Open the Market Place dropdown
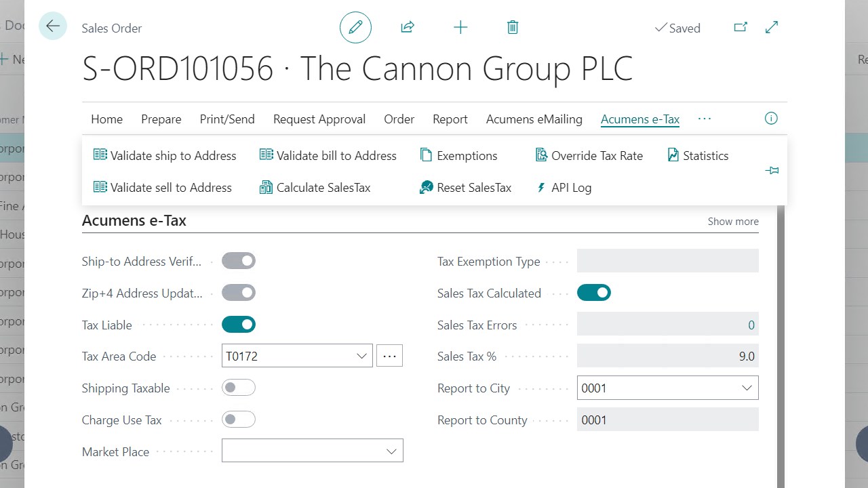This screenshot has width=868, height=488. pos(391,451)
